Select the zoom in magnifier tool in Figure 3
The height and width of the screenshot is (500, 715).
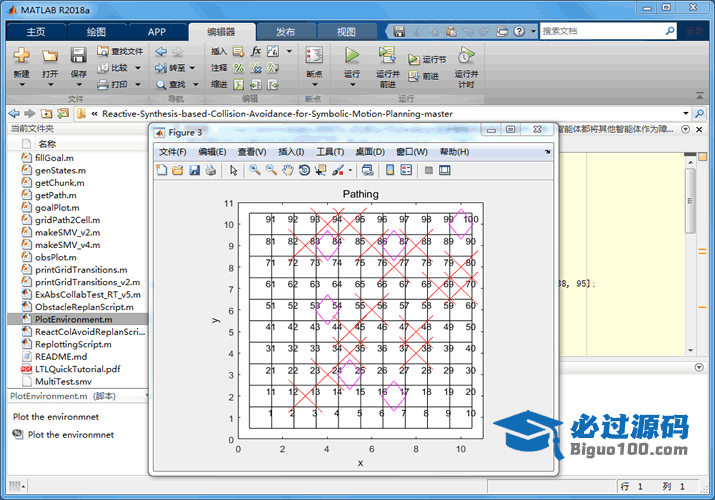[255, 170]
